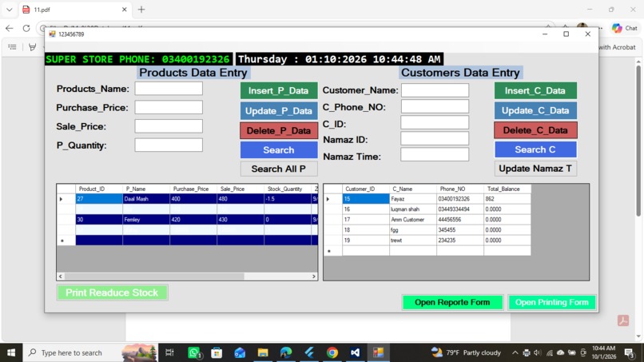644x362 pixels.
Task: Open a new browser tab
Action: click(141, 10)
